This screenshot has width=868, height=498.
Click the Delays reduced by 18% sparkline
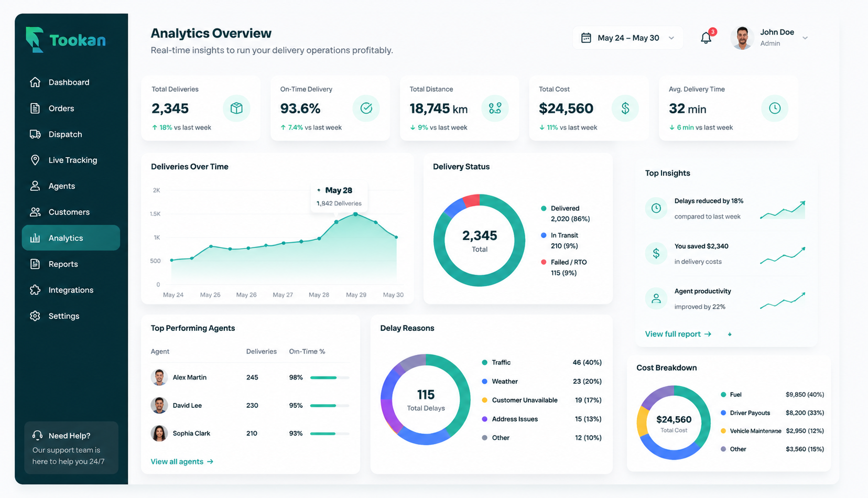point(783,210)
